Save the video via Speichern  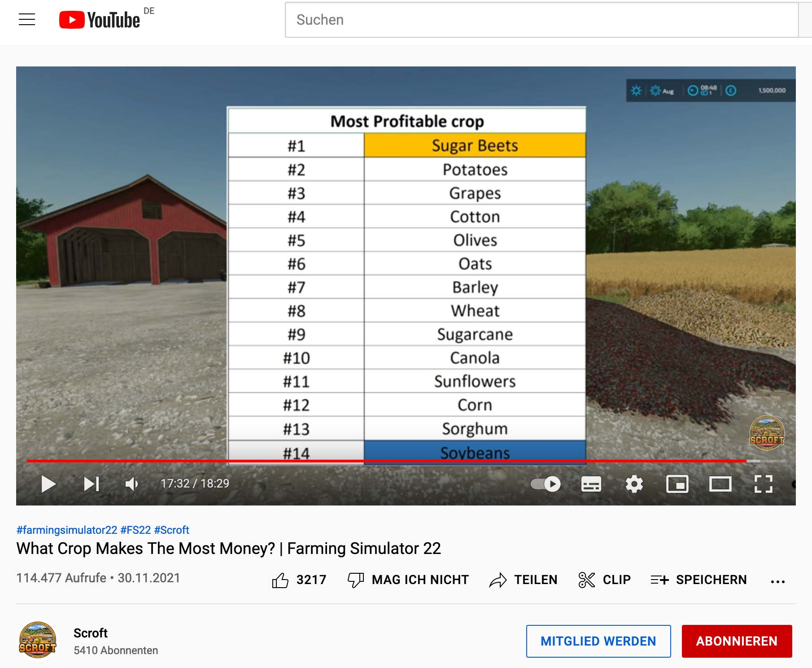tap(698, 580)
